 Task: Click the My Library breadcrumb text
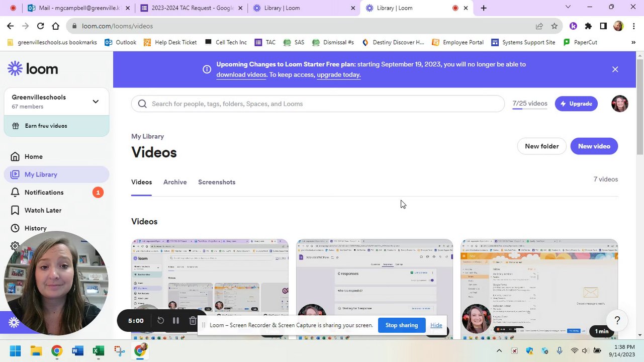click(147, 136)
